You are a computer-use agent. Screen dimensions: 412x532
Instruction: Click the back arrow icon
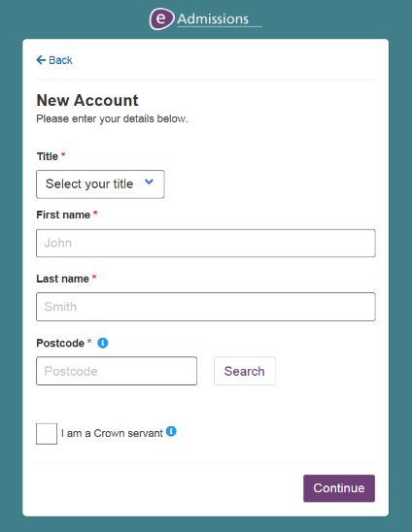pos(41,60)
